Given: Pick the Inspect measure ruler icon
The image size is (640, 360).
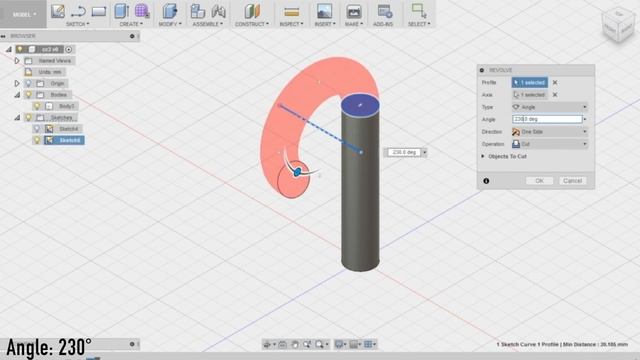Looking at the screenshot, I should (291, 12).
